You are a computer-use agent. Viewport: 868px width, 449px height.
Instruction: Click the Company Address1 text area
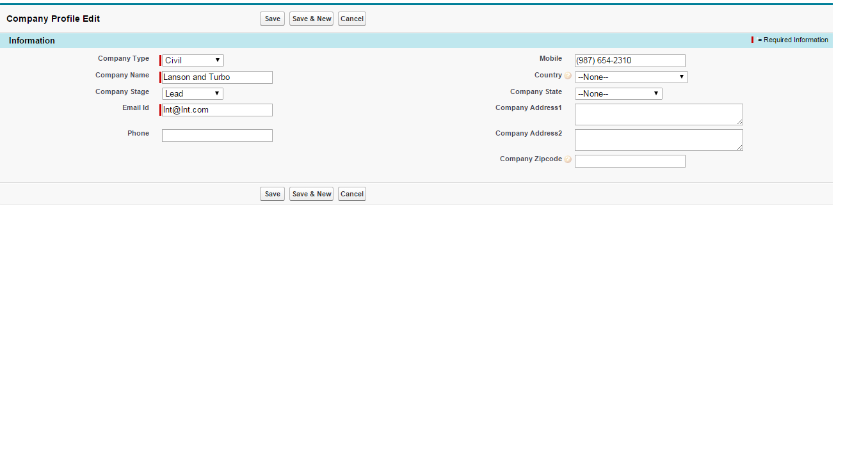pyautogui.click(x=659, y=114)
